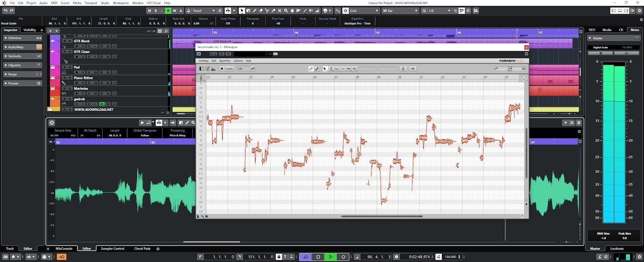Open the Chord Pads tab
Image resolution: width=644 pixels, height=262 pixels.
pyautogui.click(x=142, y=249)
